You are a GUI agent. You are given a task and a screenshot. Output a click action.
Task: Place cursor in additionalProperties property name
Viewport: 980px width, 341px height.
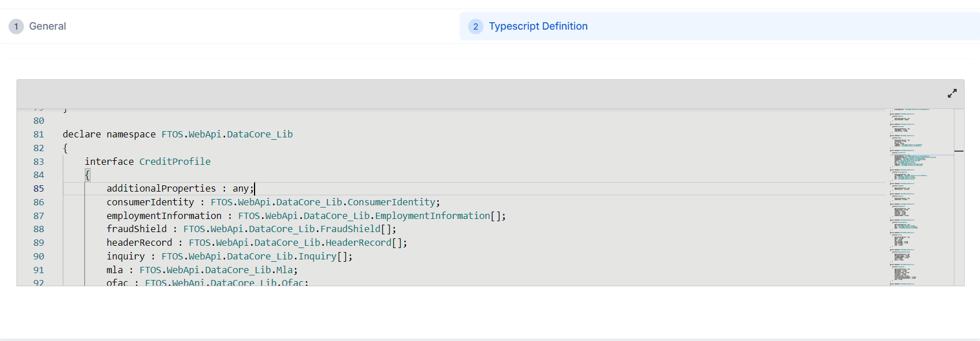[x=161, y=189]
